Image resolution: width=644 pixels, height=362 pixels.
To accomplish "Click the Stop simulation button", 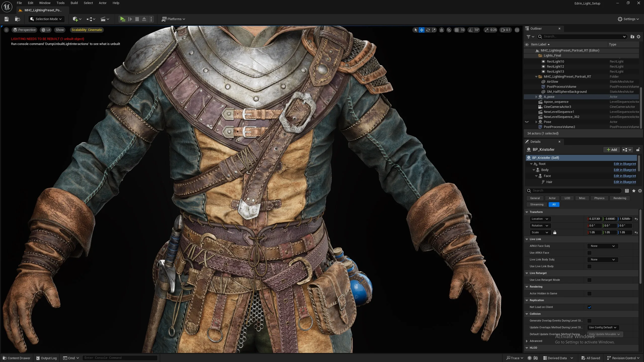I will [137, 19].
